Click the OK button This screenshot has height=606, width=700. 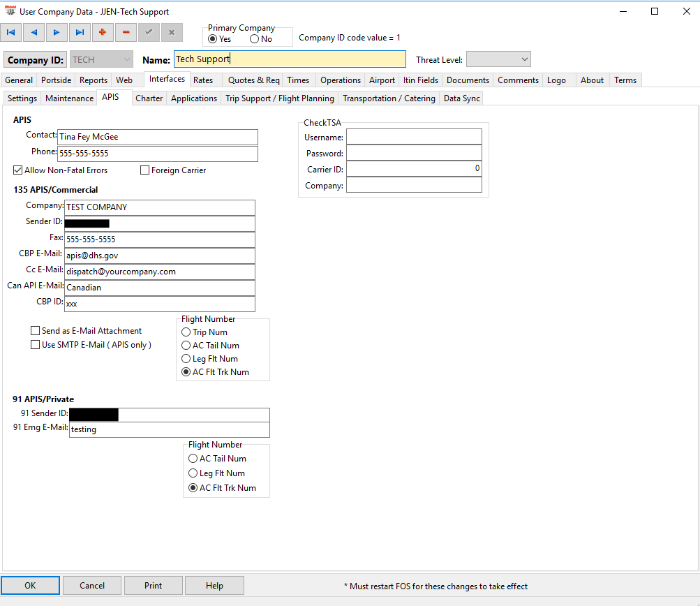tap(30, 586)
